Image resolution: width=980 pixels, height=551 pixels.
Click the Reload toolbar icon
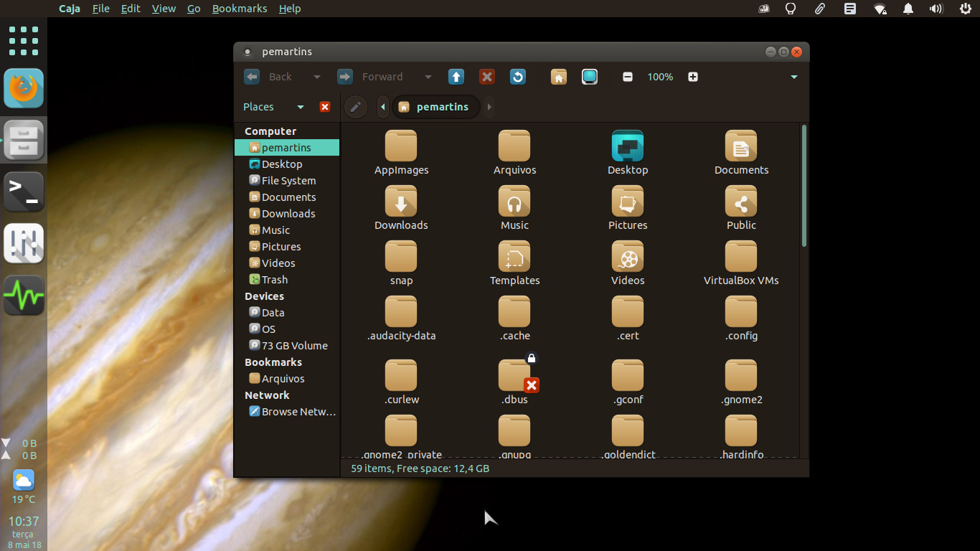pos(518,77)
